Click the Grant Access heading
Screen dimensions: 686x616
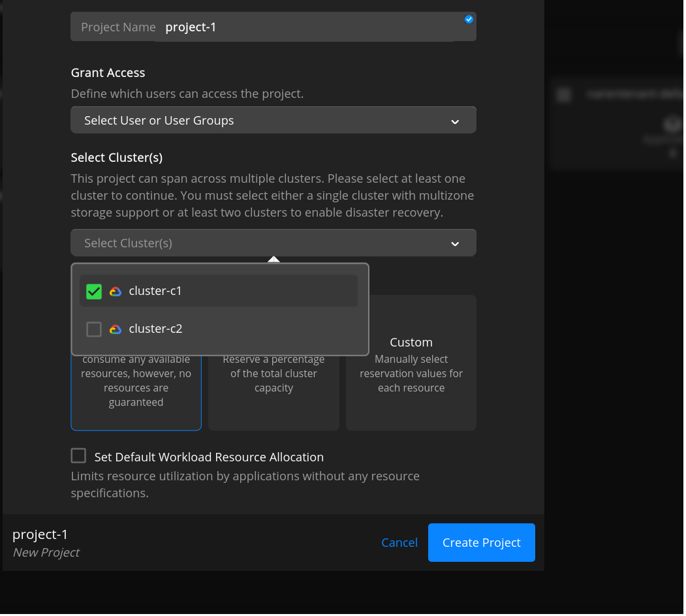pyautogui.click(x=108, y=72)
